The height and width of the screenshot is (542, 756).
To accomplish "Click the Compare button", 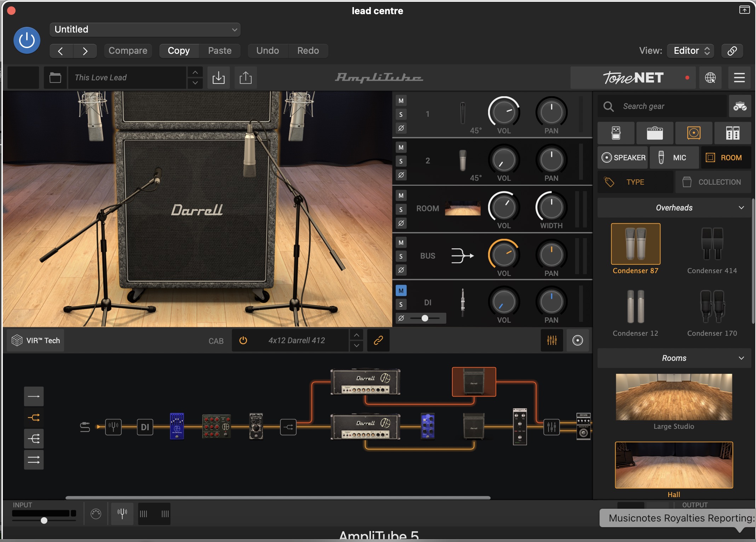I will coord(128,51).
